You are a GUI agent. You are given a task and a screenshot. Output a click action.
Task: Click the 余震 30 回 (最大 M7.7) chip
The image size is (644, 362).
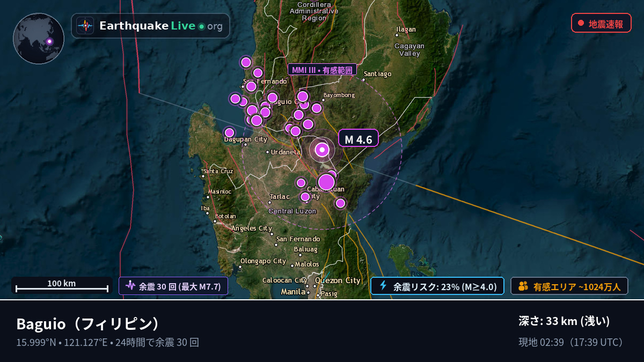click(173, 286)
